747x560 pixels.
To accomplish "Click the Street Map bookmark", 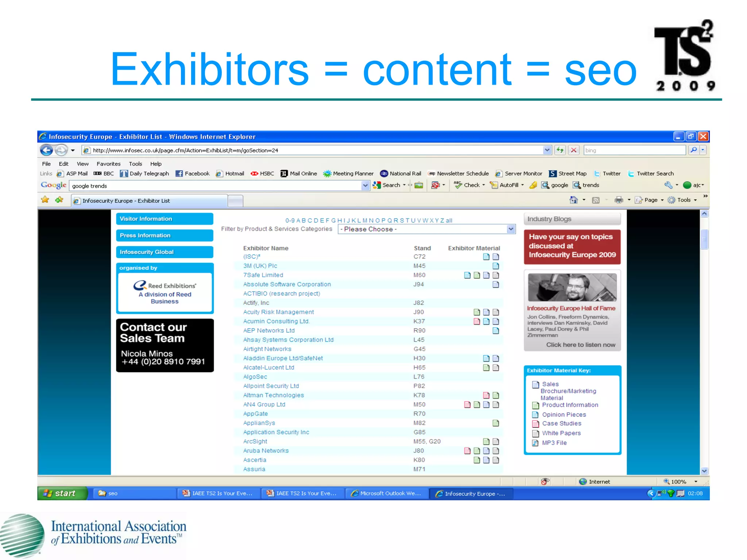I will click(x=568, y=174).
